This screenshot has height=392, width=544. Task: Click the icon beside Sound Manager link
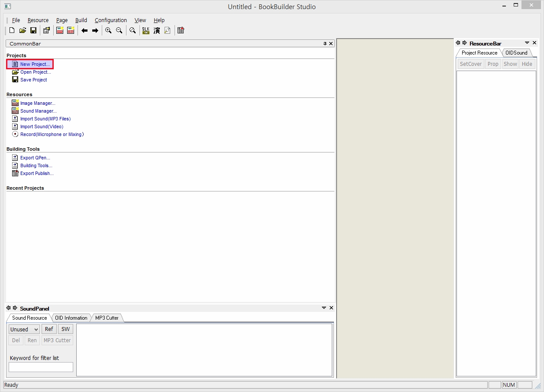click(x=15, y=111)
